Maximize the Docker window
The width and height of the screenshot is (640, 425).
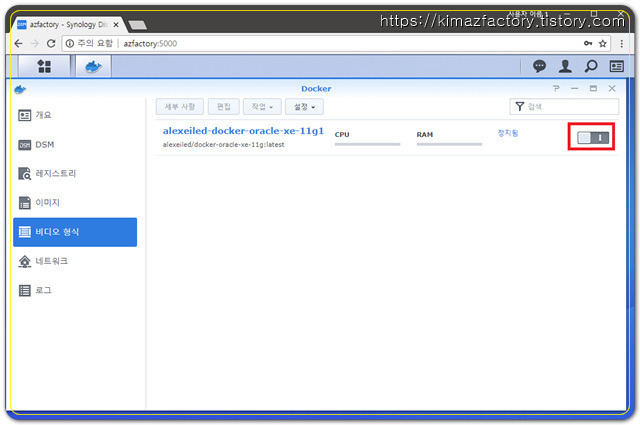coord(593,88)
